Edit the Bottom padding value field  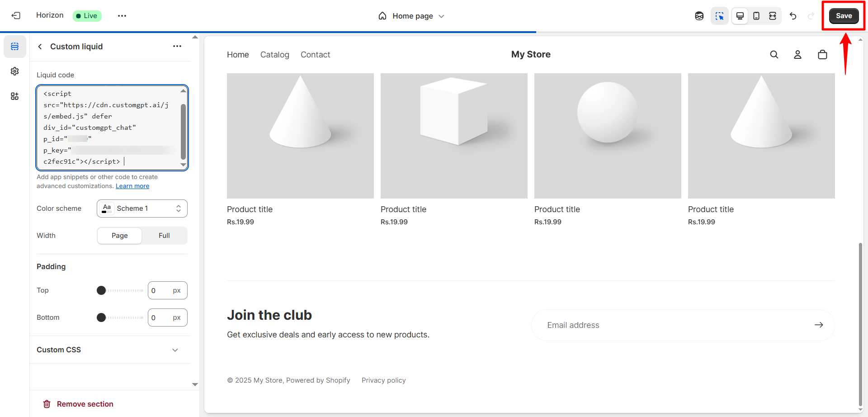click(x=167, y=317)
